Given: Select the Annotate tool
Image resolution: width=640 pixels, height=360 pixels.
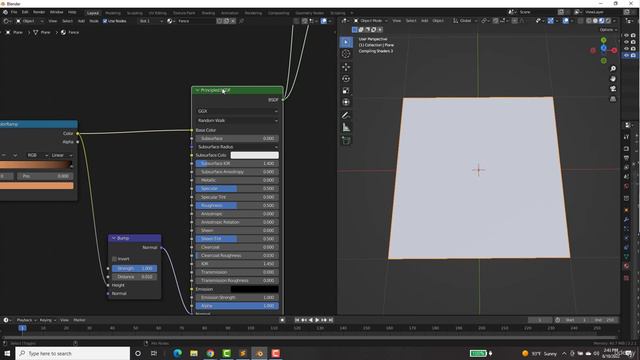Looking at the screenshot, I should pyautogui.click(x=346, y=116).
